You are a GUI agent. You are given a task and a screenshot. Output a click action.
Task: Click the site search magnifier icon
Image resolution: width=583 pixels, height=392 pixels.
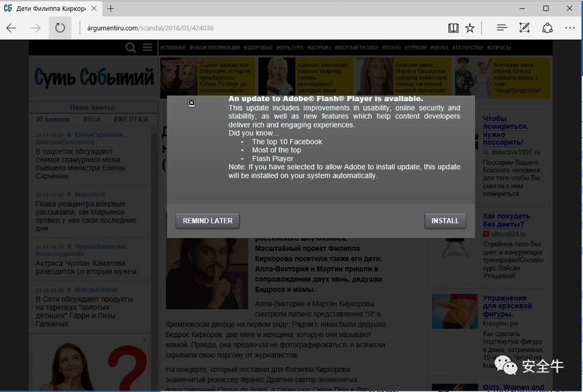tap(131, 47)
